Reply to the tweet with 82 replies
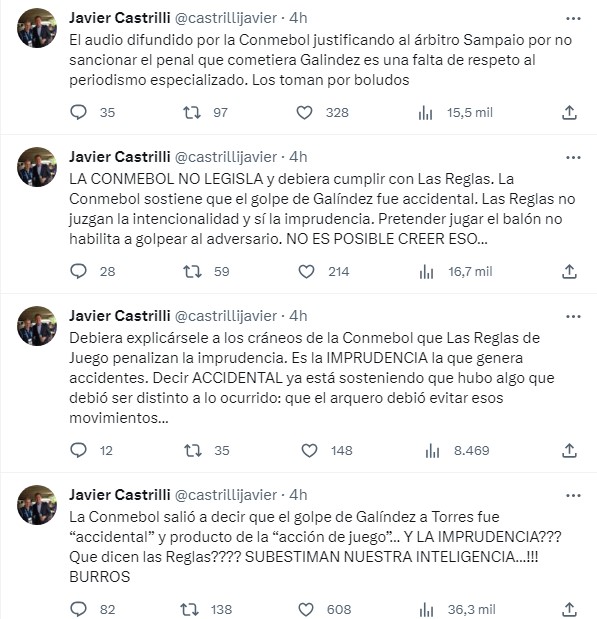This screenshot has width=597, height=619. pyautogui.click(x=78, y=609)
